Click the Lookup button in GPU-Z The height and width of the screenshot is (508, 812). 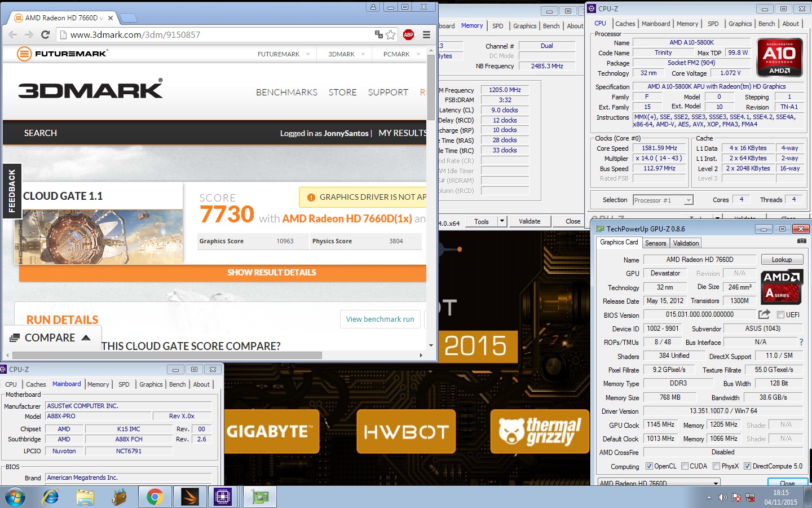tap(782, 260)
